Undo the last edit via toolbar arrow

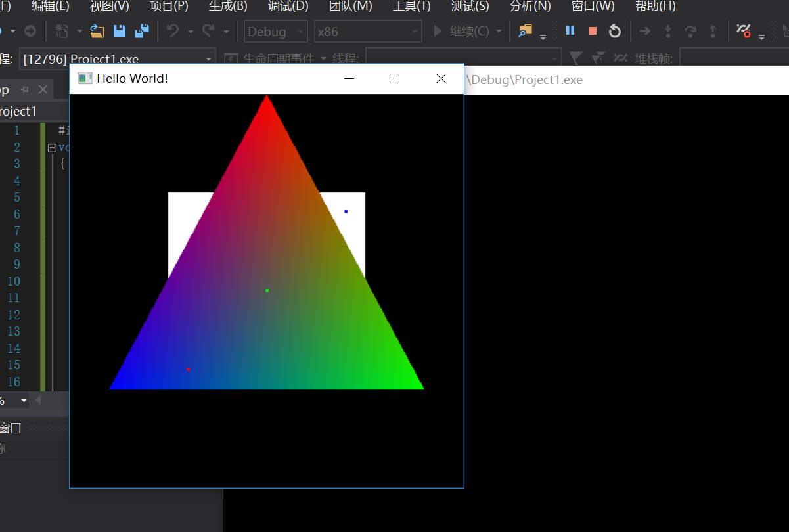coord(173,31)
